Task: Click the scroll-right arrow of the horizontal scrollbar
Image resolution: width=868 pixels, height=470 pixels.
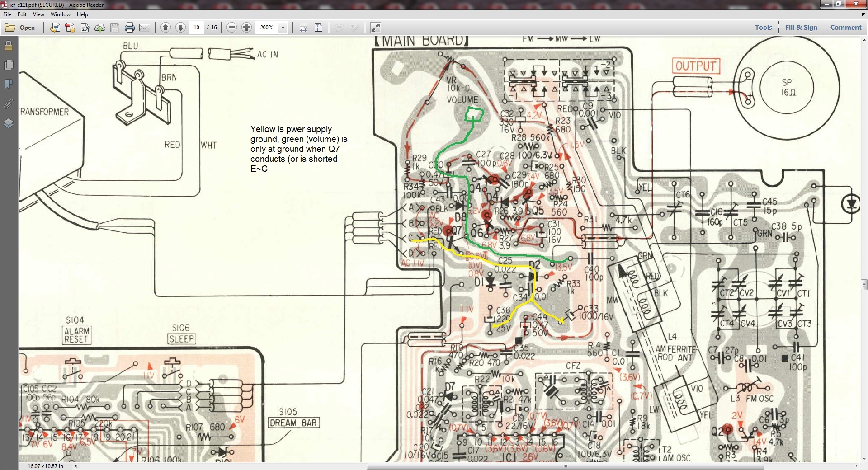Action: [x=856, y=466]
